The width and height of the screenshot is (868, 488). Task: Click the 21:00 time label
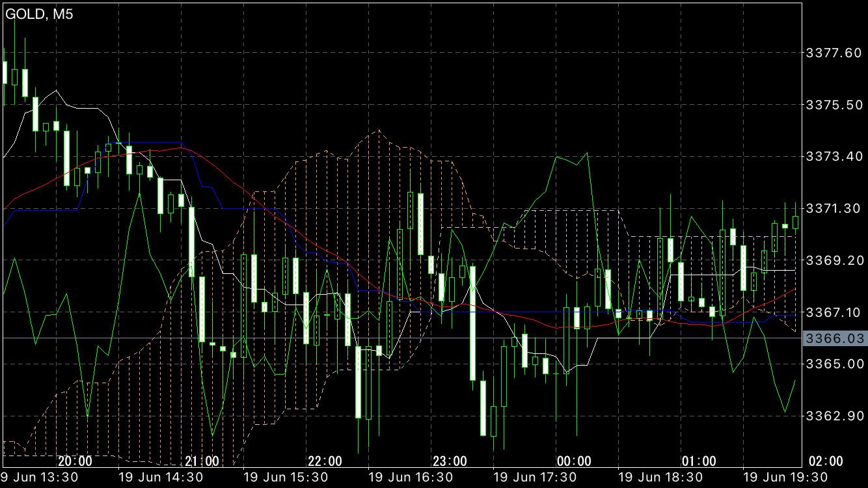[201, 461]
